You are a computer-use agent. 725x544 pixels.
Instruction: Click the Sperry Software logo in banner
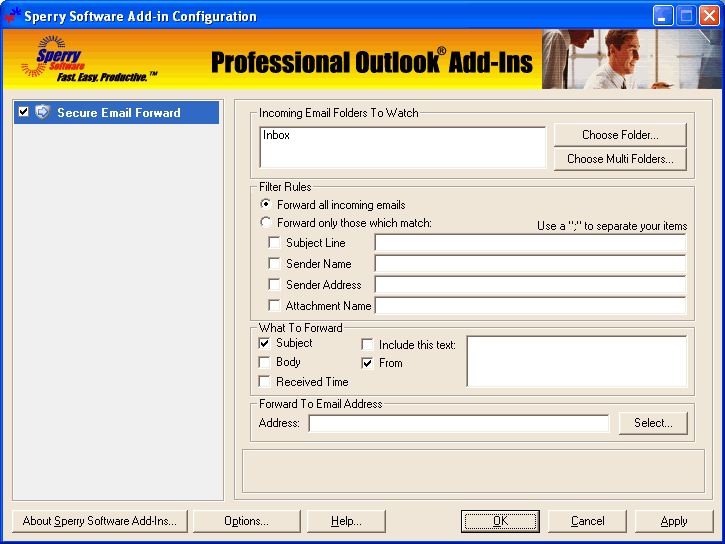click(88, 59)
